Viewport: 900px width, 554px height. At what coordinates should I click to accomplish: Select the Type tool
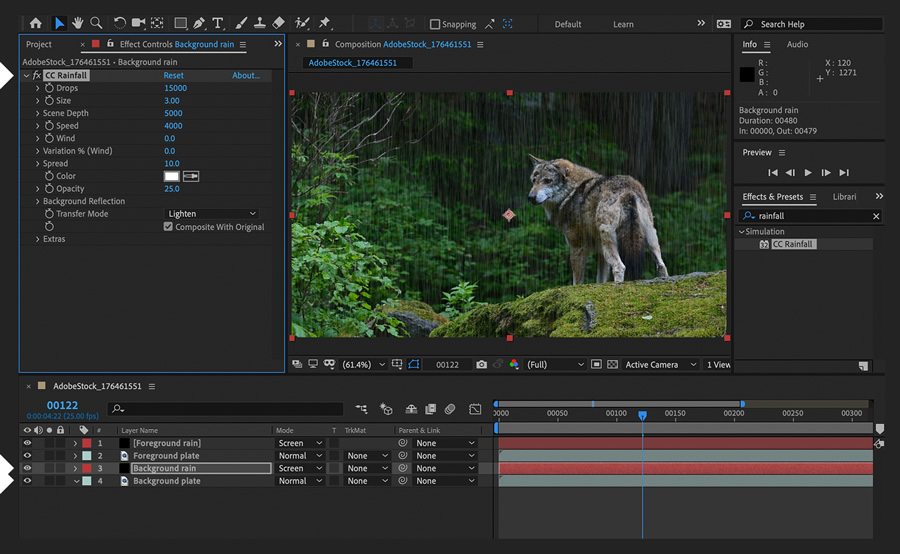coord(218,23)
